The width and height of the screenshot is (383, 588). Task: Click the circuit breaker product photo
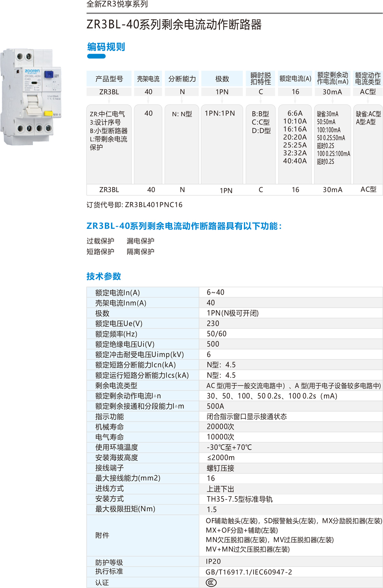point(31,97)
